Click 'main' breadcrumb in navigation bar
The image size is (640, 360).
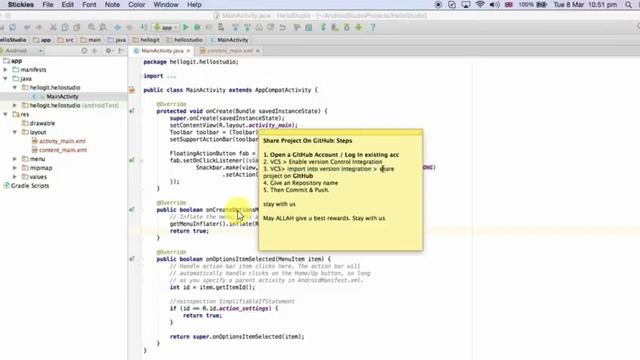click(x=91, y=40)
